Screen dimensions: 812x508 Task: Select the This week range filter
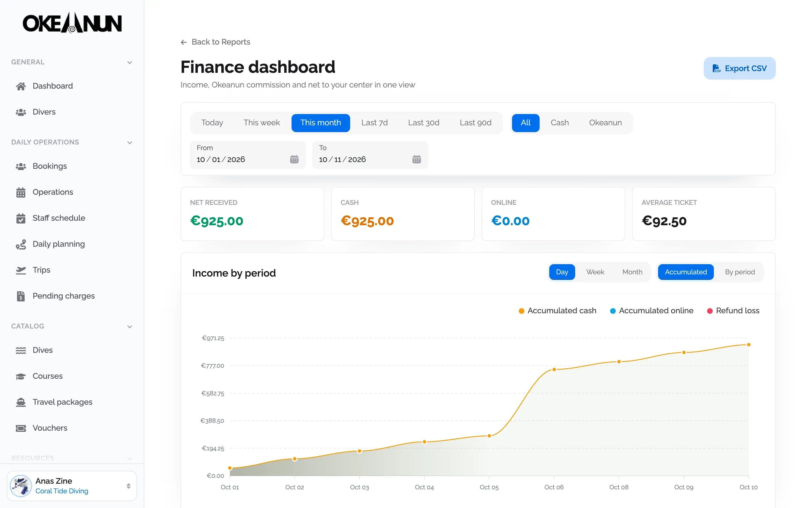pyautogui.click(x=261, y=123)
